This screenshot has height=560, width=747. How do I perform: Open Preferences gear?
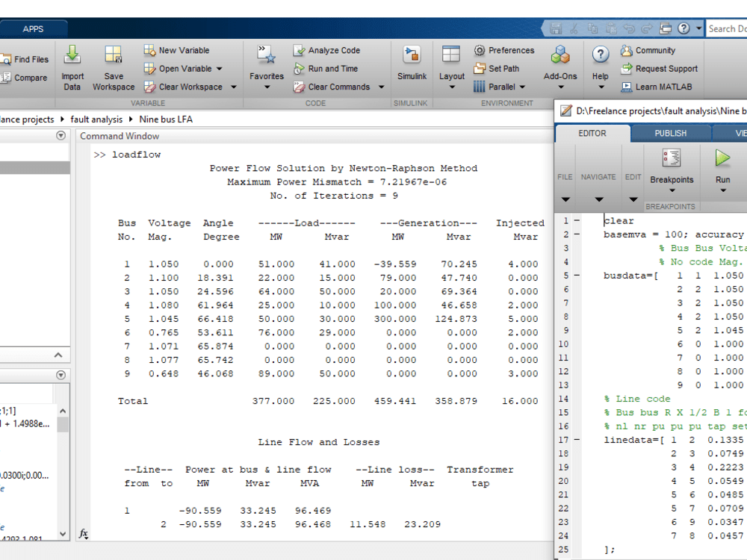pyautogui.click(x=480, y=50)
